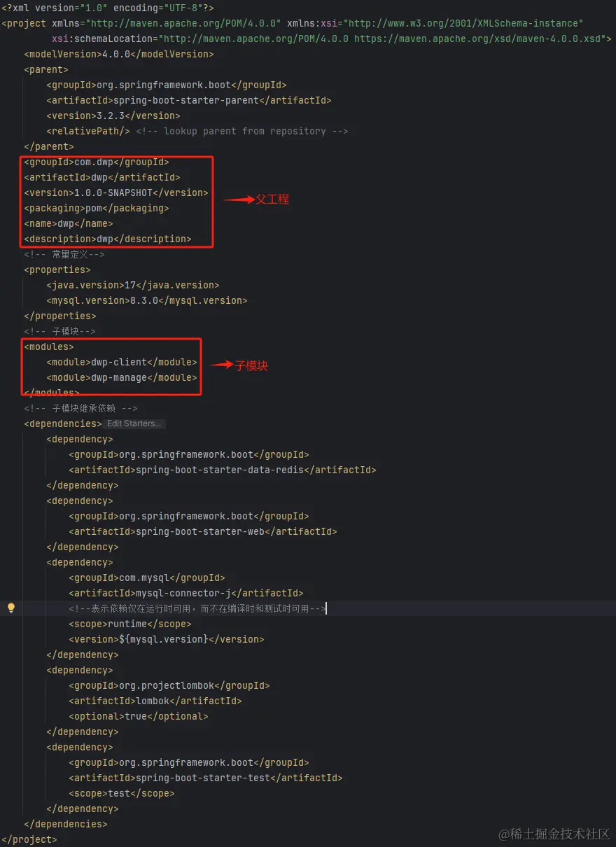Click the opening dependencies tag

click(x=63, y=423)
